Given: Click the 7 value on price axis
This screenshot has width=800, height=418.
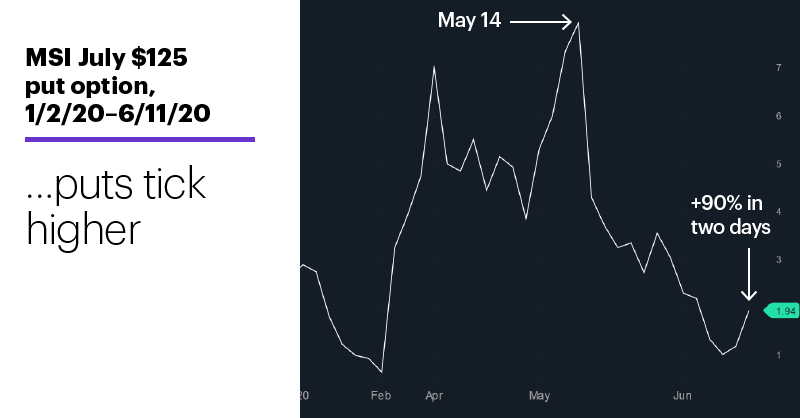Looking at the screenshot, I should pyautogui.click(x=779, y=68).
